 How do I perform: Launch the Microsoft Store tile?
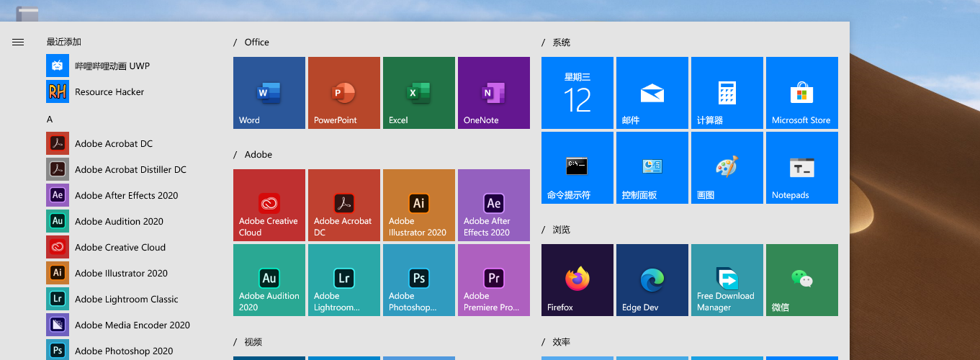point(802,93)
